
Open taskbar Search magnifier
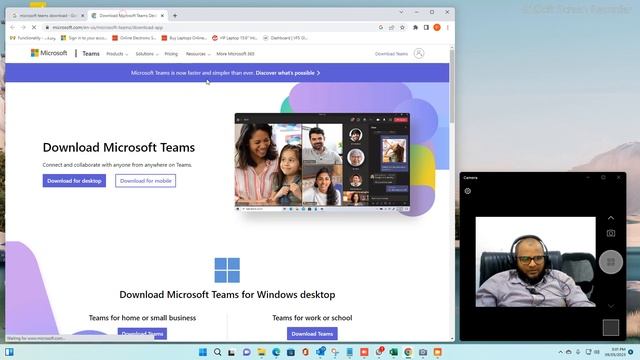218,352
